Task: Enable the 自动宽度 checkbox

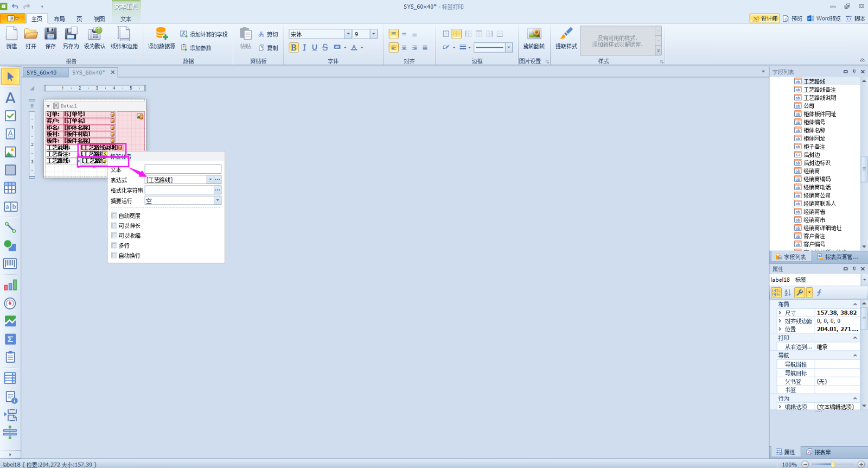Action: pyautogui.click(x=114, y=216)
